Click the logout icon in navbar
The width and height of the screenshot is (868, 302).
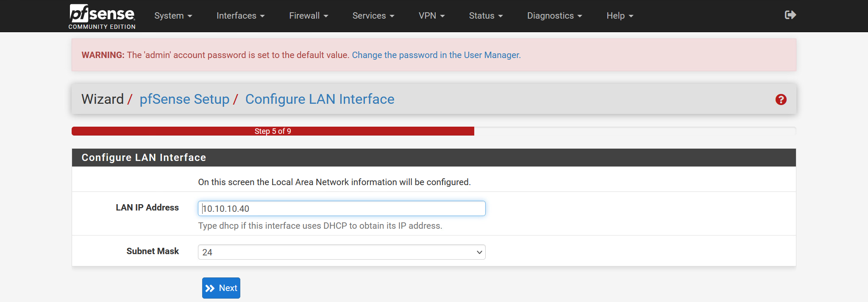point(790,15)
